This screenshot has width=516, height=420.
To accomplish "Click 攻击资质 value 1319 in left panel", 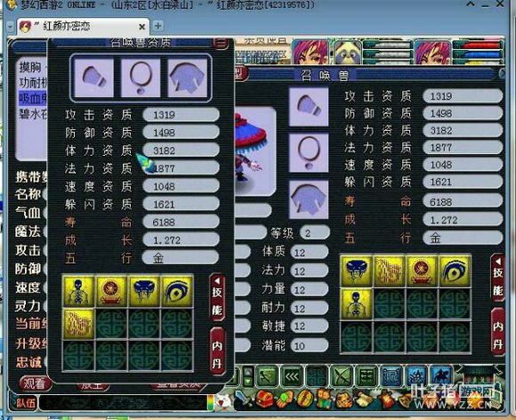I will pos(181,115).
